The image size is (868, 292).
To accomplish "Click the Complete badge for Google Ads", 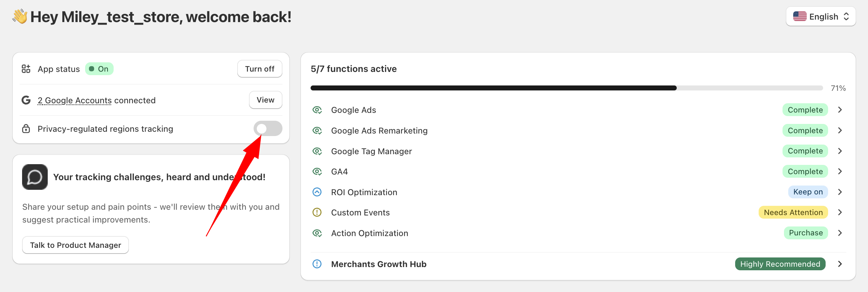I will (805, 110).
